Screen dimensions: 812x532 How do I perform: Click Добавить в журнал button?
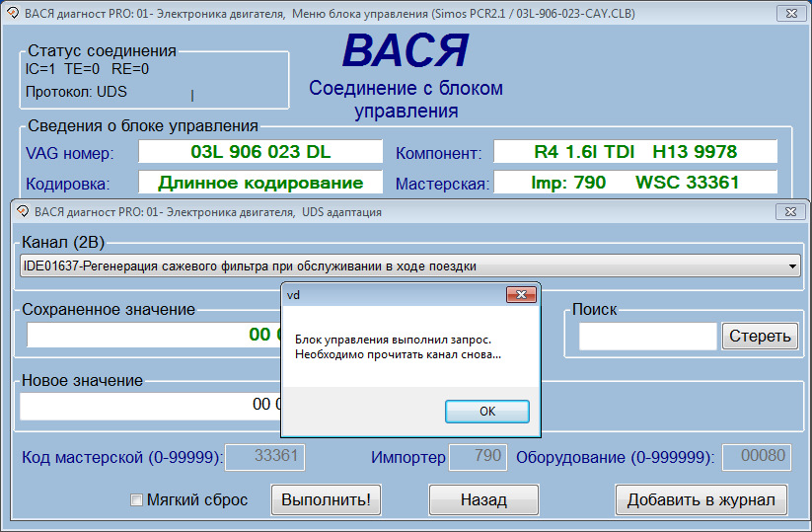tap(701, 499)
